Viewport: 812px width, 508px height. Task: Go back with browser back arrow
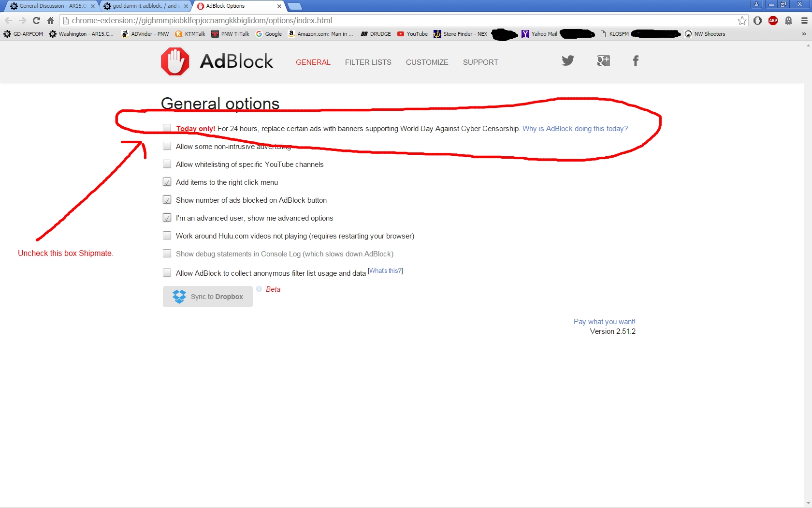pyautogui.click(x=8, y=20)
